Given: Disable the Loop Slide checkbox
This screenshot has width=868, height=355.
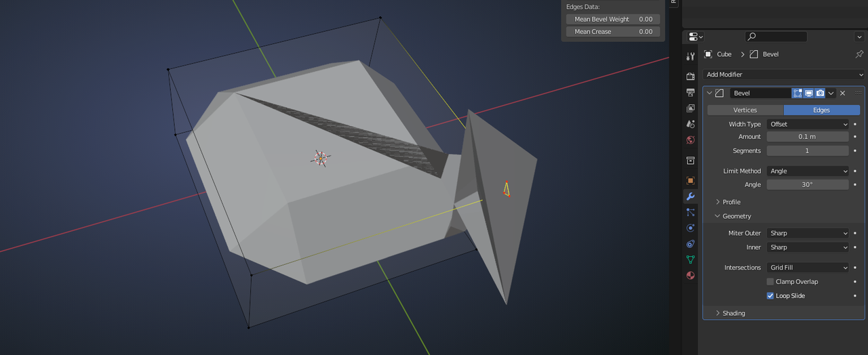Looking at the screenshot, I should (x=770, y=295).
